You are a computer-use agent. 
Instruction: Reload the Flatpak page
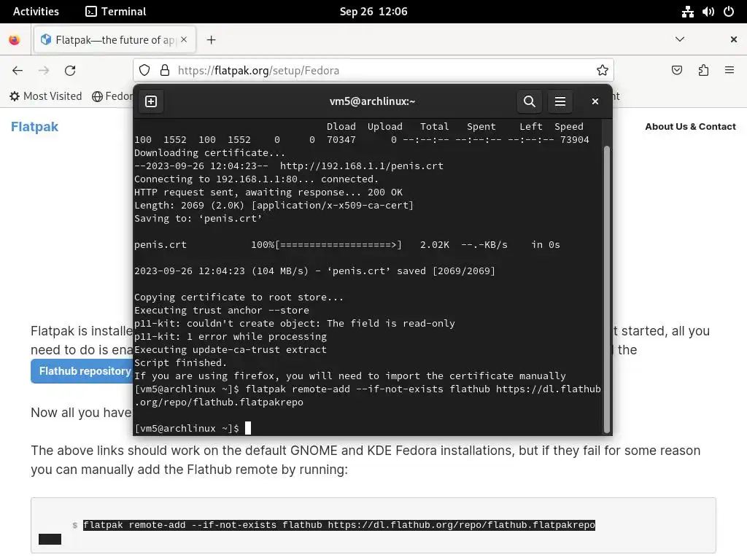pyautogui.click(x=70, y=71)
